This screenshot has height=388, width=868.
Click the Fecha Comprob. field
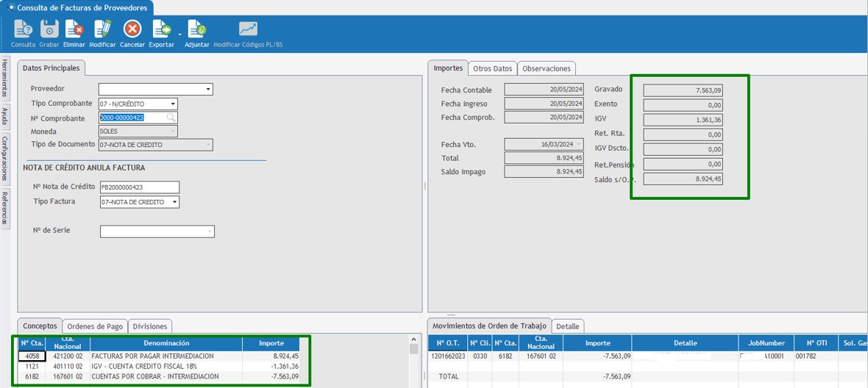pyautogui.click(x=544, y=117)
